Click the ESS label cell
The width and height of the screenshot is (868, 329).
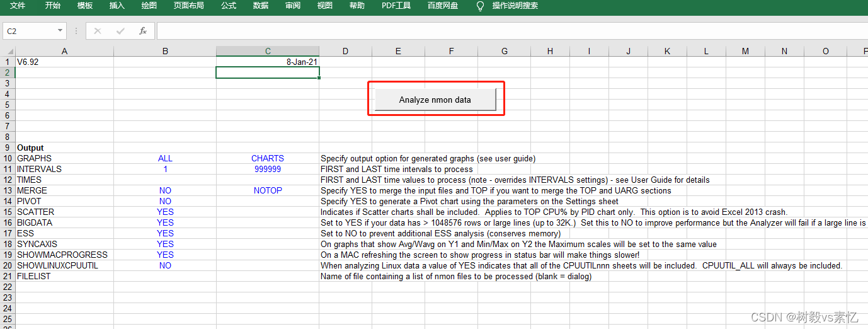tap(64, 233)
